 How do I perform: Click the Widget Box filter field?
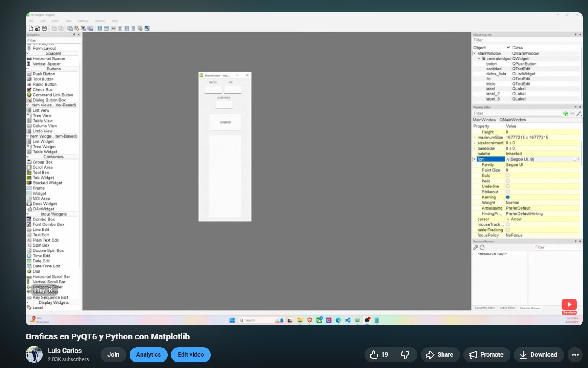[51, 40]
